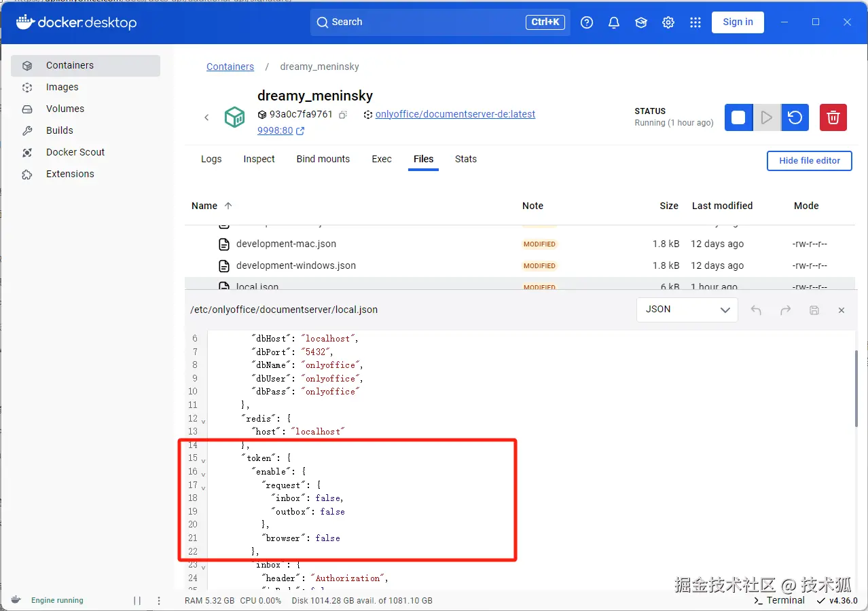This screenshot has width=868, height=611.
Task: Open Docker Scout in sidebar
Action: 86,152
